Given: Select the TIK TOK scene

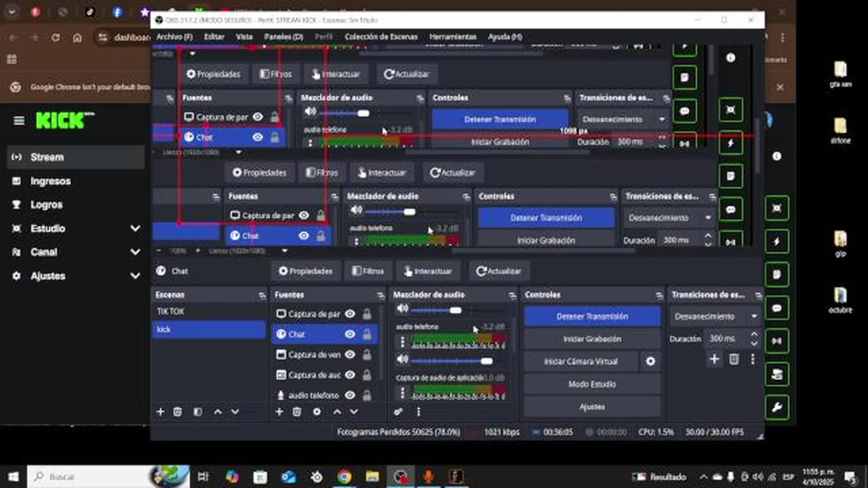Looking at the screenshot, I should 208,312.
